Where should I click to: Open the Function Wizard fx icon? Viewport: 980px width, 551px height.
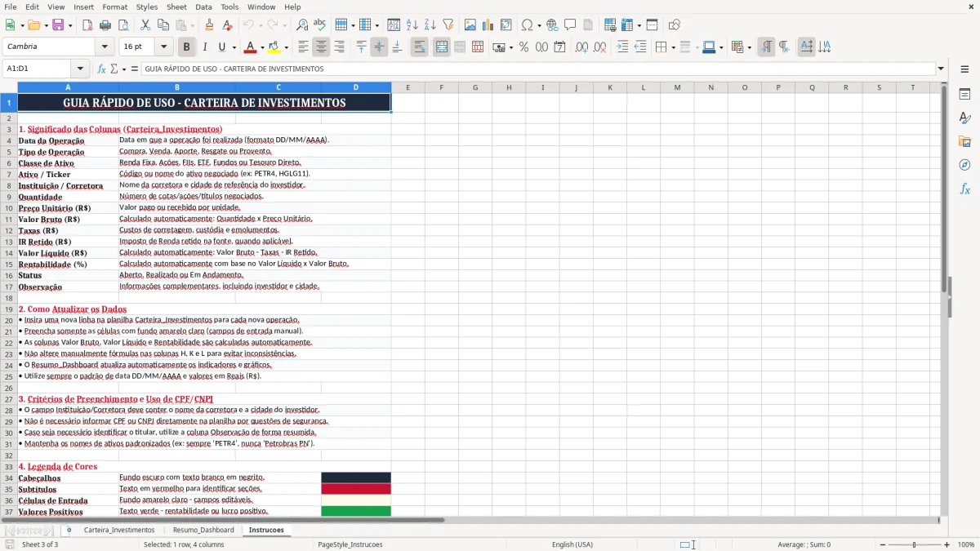pyautogui.click(x=101, y=69)
